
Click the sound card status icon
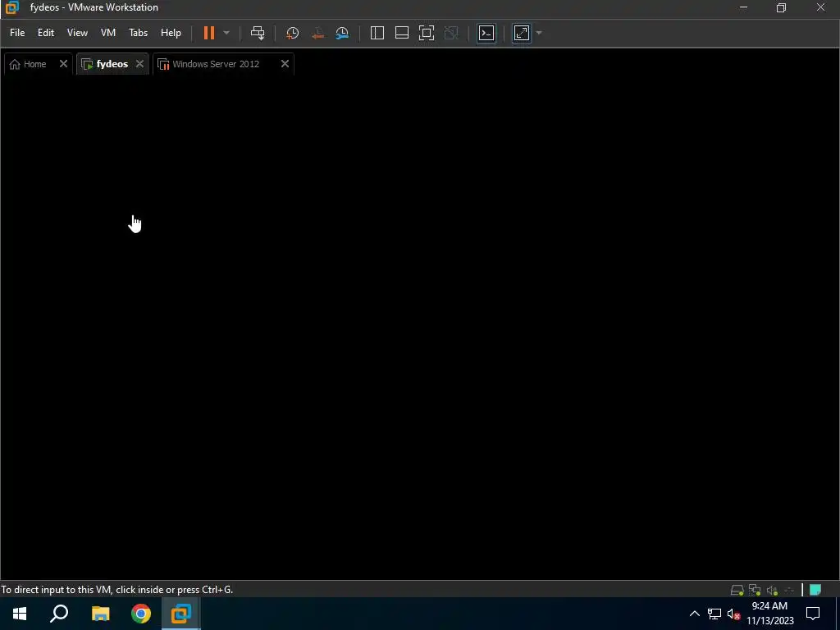coord(772,590)
